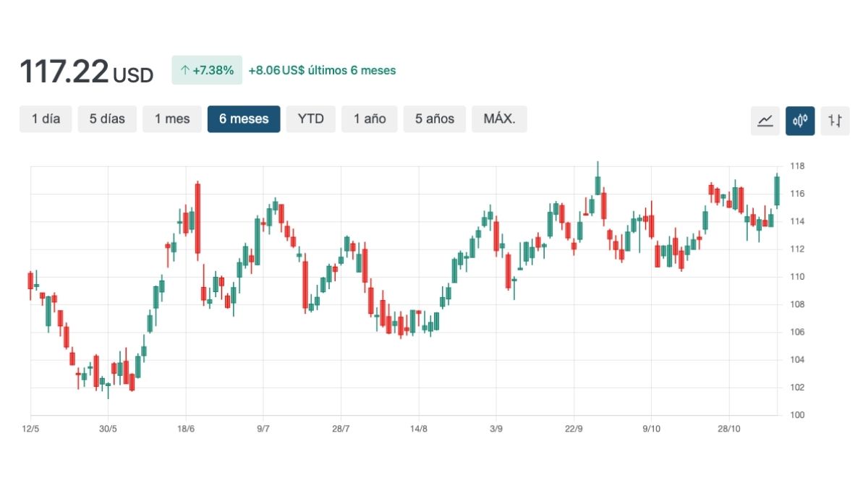Select the 1 día time range

coord(46,119)
